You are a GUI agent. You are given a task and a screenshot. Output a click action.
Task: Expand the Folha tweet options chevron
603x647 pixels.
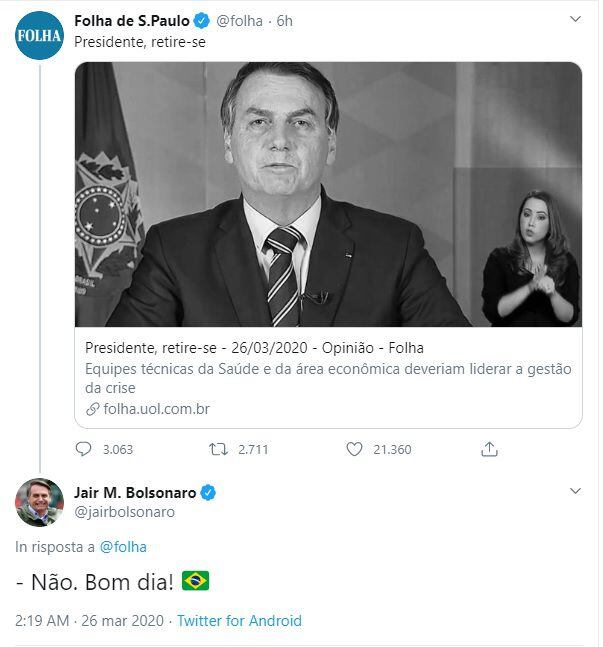574,20
